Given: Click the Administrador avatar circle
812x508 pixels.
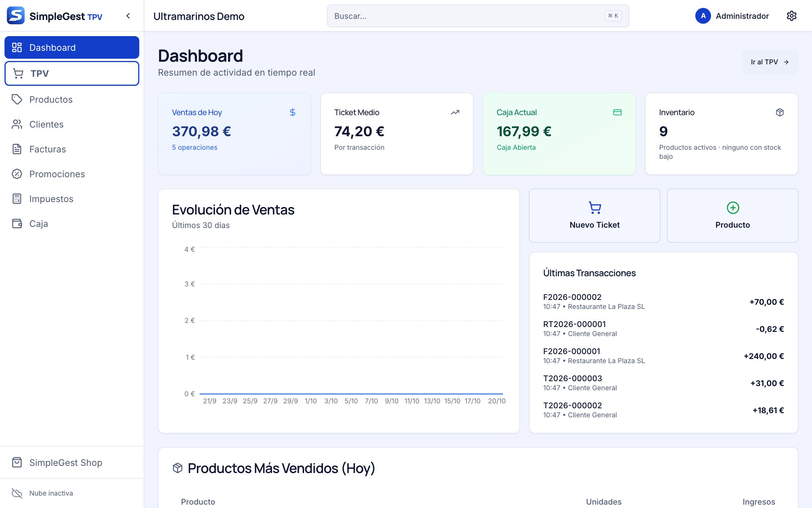Looking at the screenshot, I should 703,16.
